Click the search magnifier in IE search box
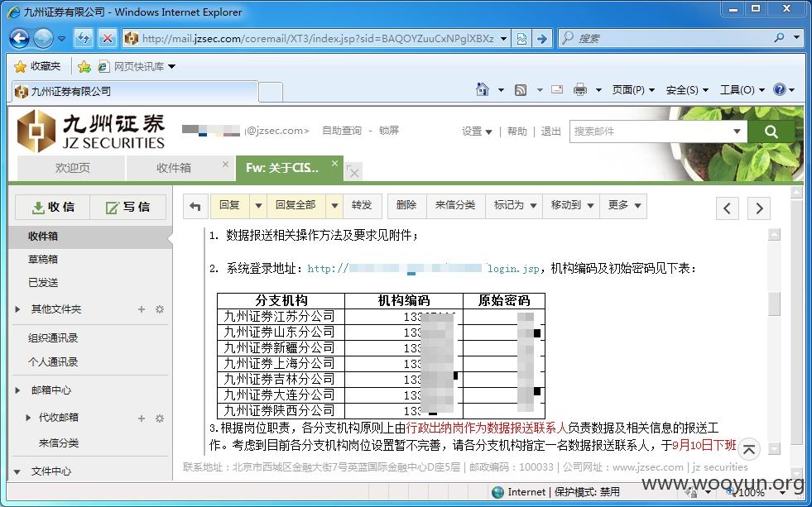 pos(779,38)
